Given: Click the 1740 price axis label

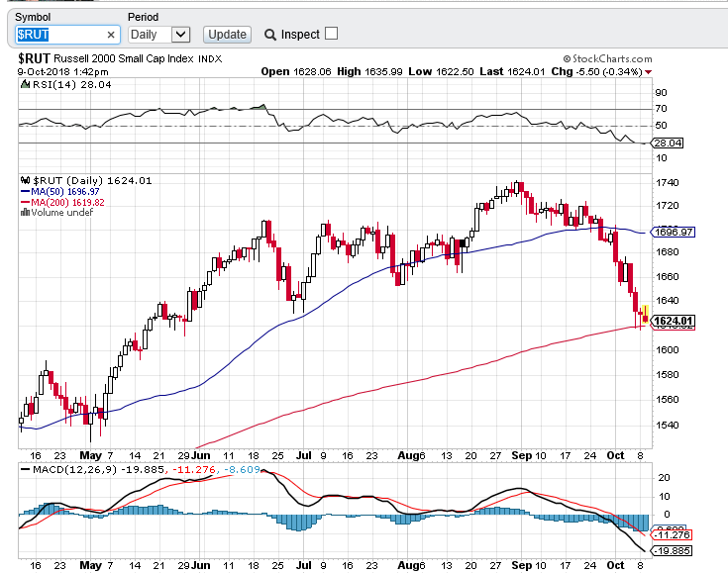Looking at the screenshot, I should tap(668, 183).
